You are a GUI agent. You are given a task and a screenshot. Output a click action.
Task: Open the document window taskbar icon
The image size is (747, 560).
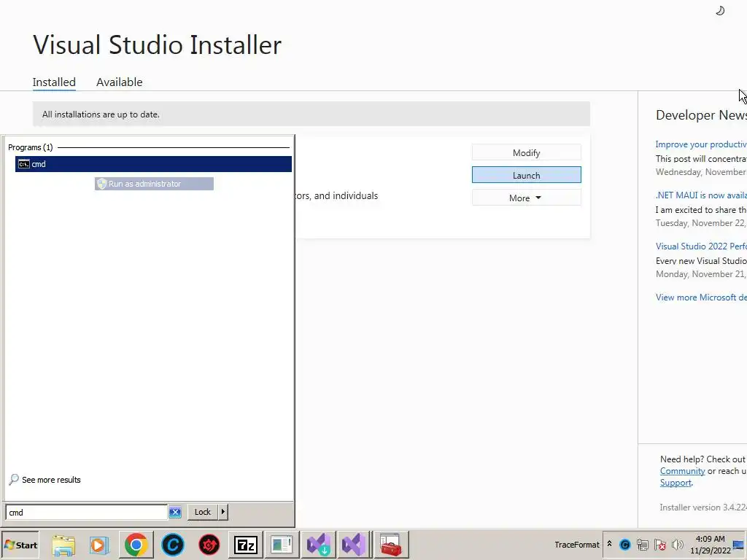click(282, 545)
